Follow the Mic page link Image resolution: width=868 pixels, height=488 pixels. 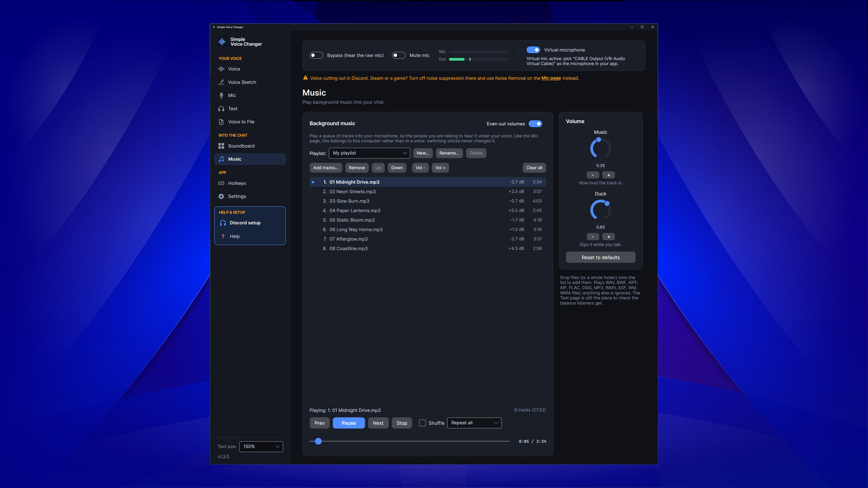(551, 78)
